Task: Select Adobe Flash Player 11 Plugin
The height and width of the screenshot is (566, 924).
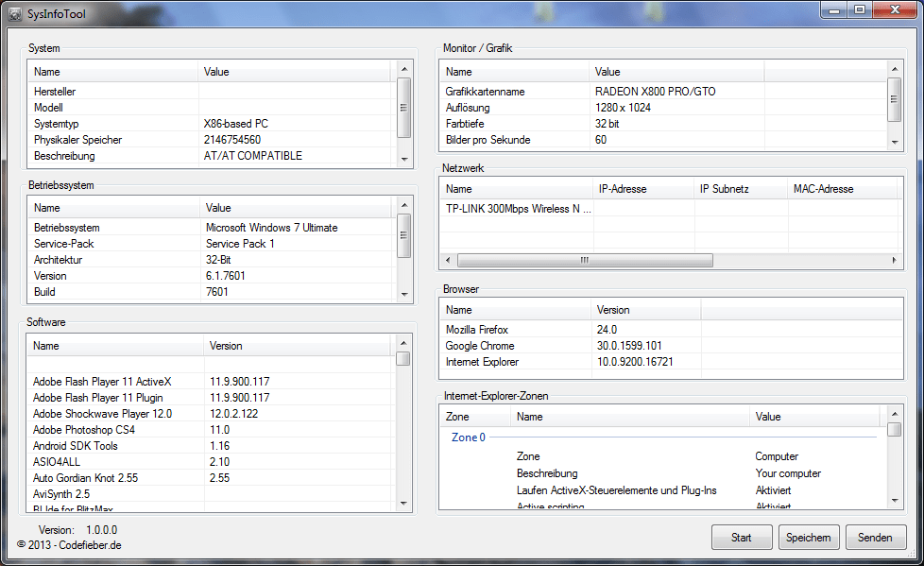Action: coord(211,398)
